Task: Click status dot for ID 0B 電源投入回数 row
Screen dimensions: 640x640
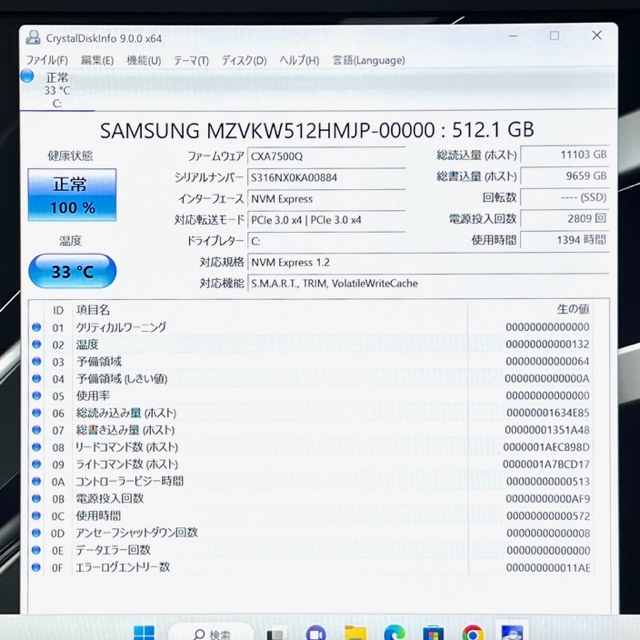Action: (x=36, y=499)
